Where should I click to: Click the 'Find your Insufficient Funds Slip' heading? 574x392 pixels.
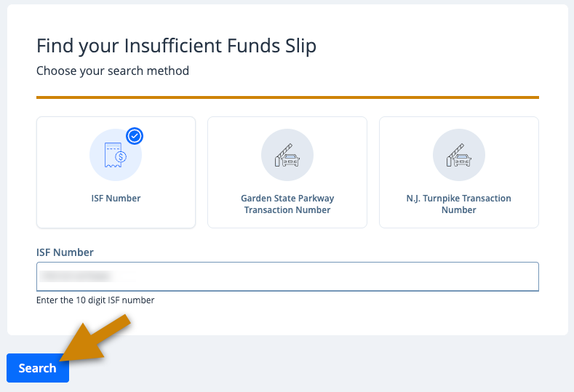click(x=176, y=46)
